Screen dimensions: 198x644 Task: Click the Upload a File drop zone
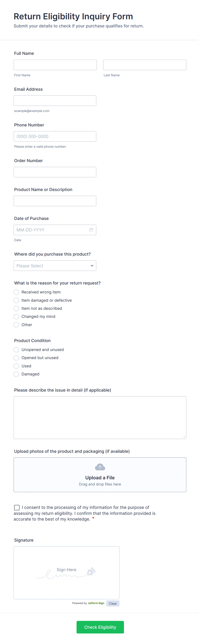[x=100, y=474]
